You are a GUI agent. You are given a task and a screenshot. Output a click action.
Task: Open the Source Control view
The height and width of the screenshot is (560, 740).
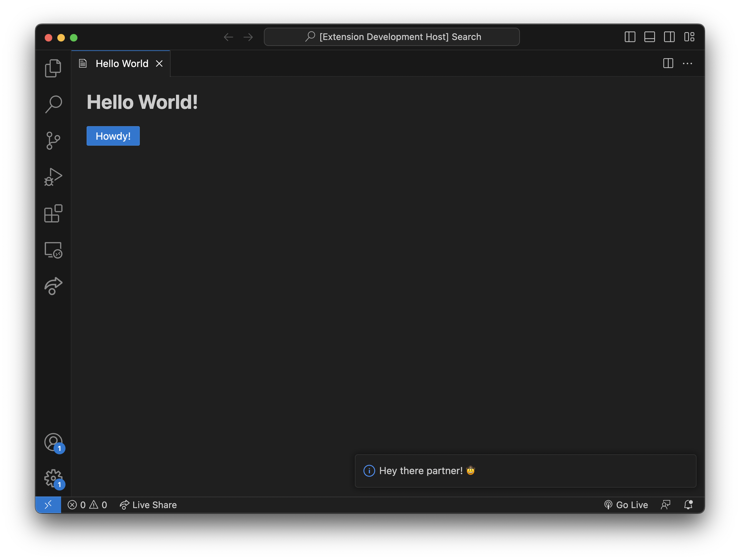pyautogui.click(x=53, y=140)
